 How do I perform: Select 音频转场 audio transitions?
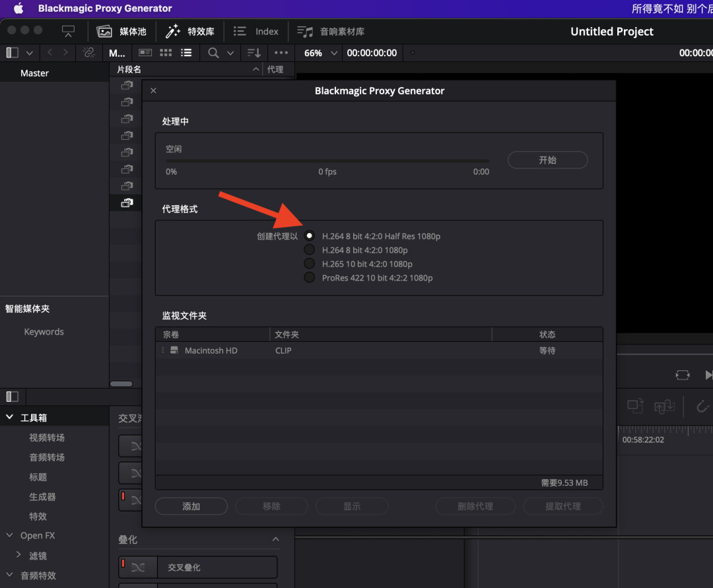point(47,457)
